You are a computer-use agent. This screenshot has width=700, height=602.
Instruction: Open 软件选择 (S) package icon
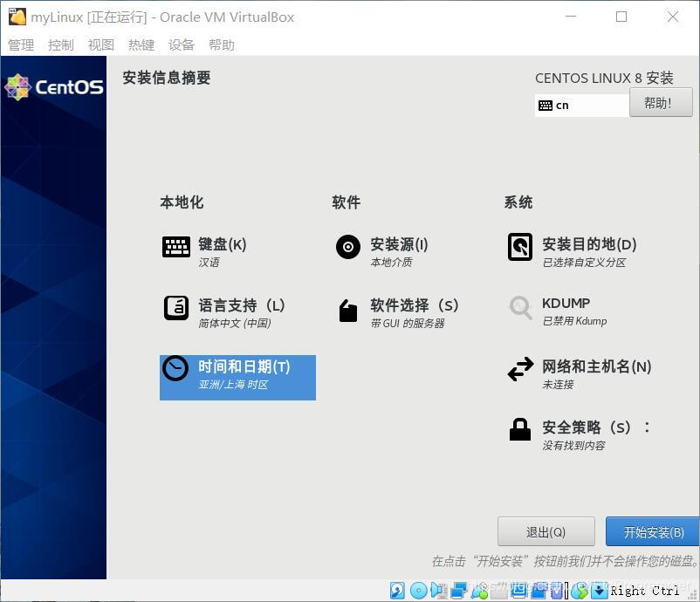pos(347,311)
